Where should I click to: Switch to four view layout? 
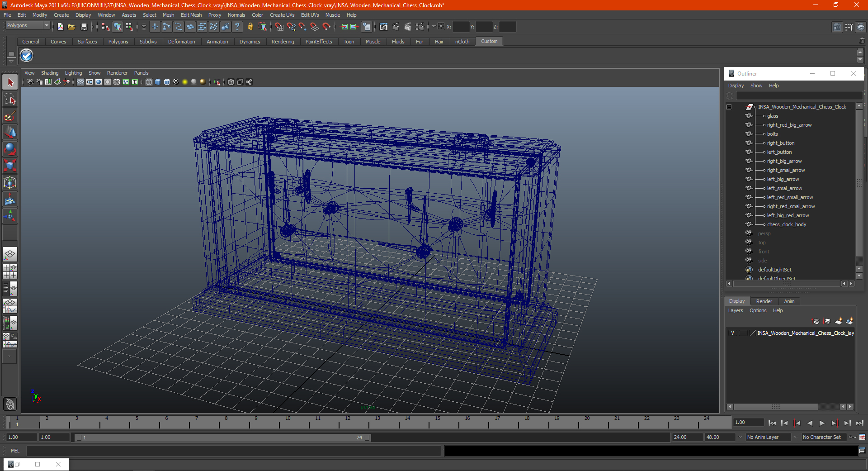[x=10, y=271]
